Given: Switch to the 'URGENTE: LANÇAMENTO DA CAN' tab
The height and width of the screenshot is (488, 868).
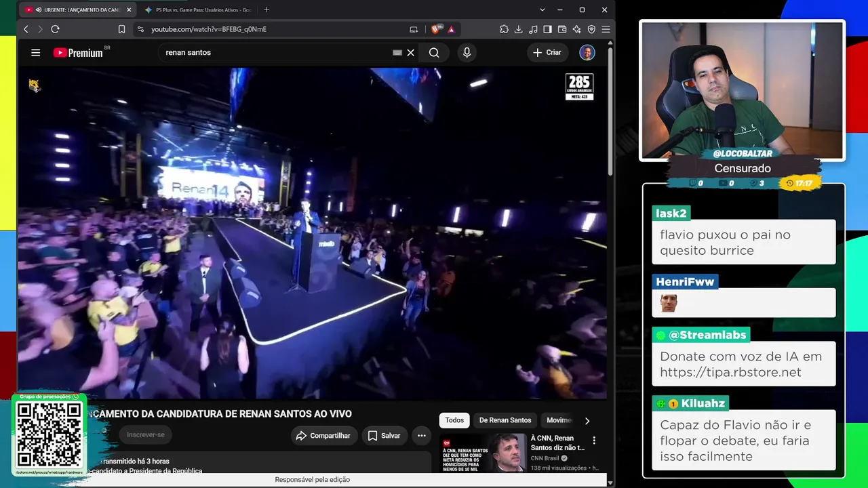Looking at the screenshot, I should click(78, 10).
